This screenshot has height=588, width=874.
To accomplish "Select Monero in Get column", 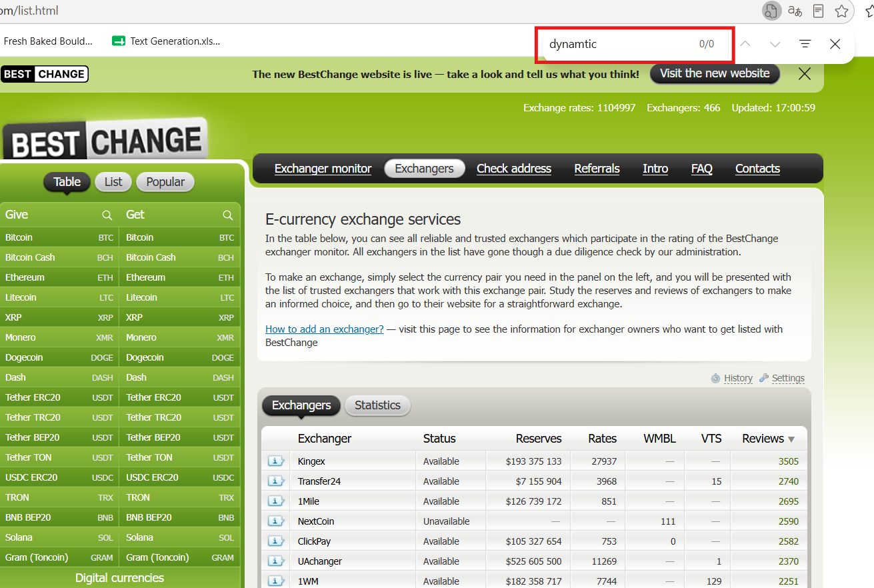I will click(x=180, y=337).
